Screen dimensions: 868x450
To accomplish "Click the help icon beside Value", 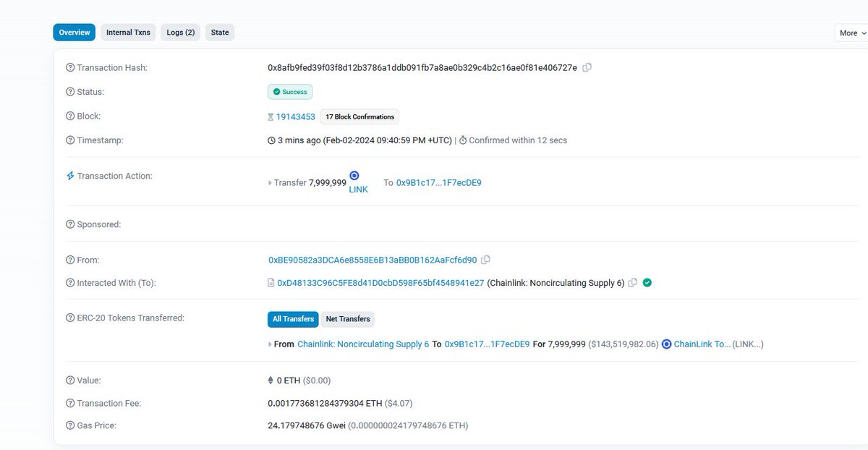I will pyautogui.click(x=70, y=380).
